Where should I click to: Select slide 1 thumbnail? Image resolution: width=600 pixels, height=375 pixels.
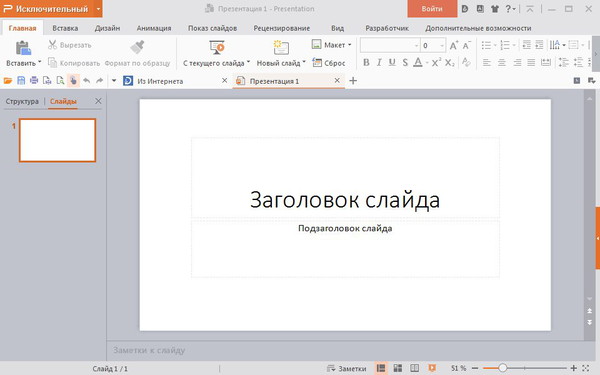pos(57,140)
